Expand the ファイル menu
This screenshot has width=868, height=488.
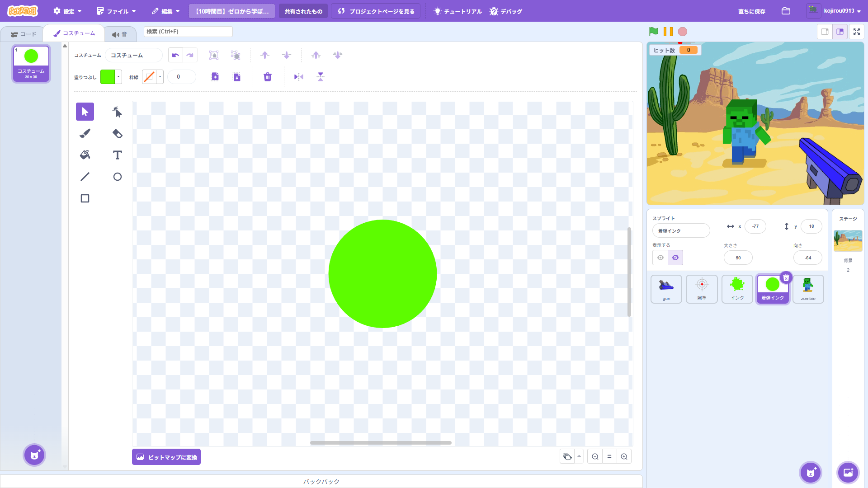pyautogui.click(x=117, y=11)
